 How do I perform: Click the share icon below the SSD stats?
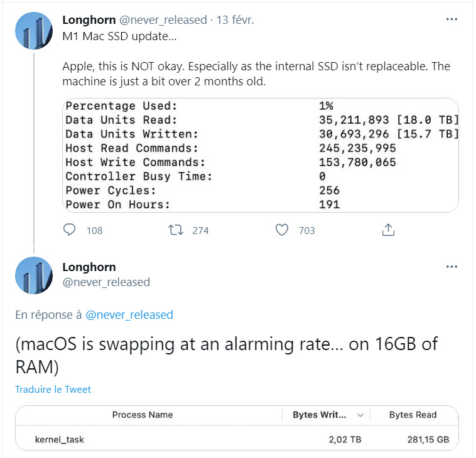coord(388,230)
